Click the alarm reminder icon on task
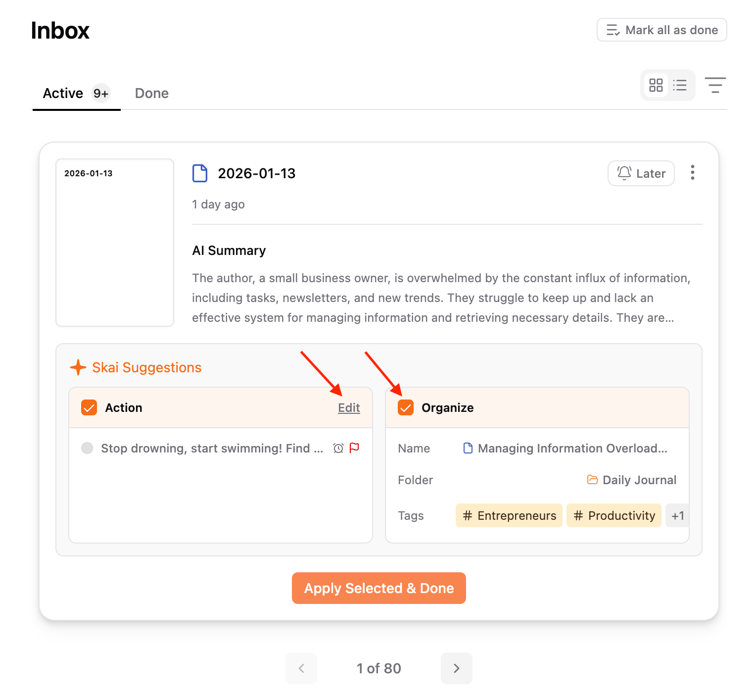 (x=338, y=448)
